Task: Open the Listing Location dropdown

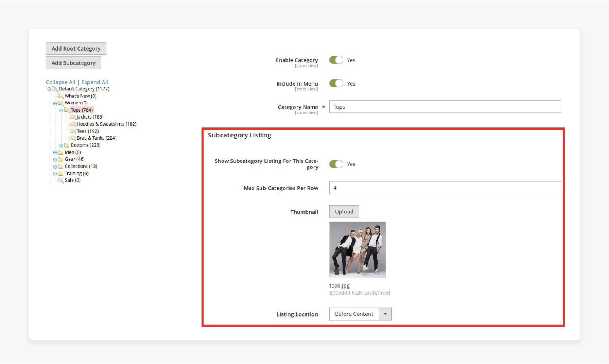Action: [360, 314]
